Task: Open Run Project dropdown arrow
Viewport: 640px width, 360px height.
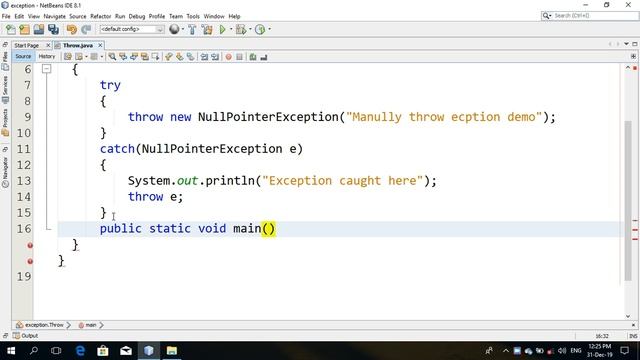Action: pos(231,29)
